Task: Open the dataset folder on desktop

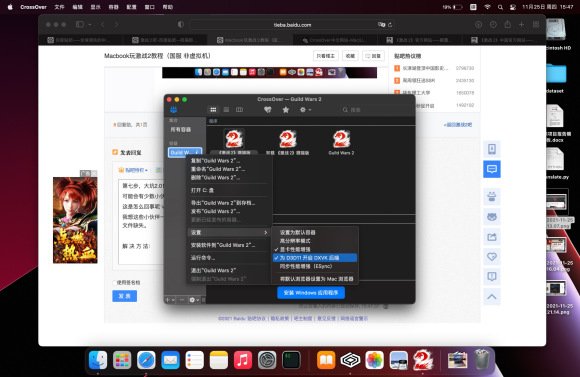Action: pyautogui.click(x=555, y=77)
